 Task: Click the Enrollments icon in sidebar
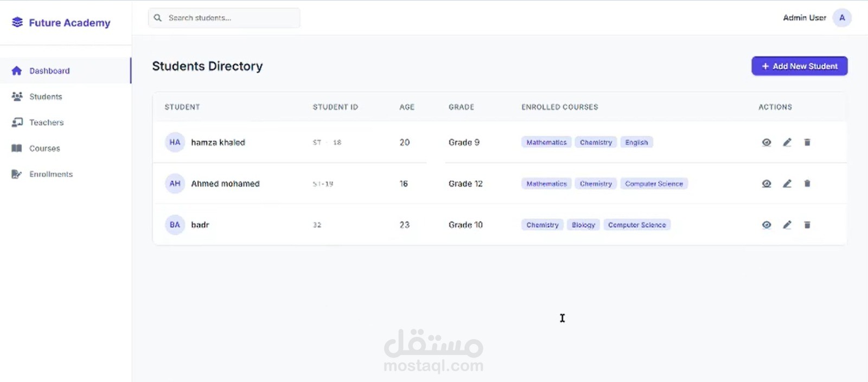click(x=17, y=174)
